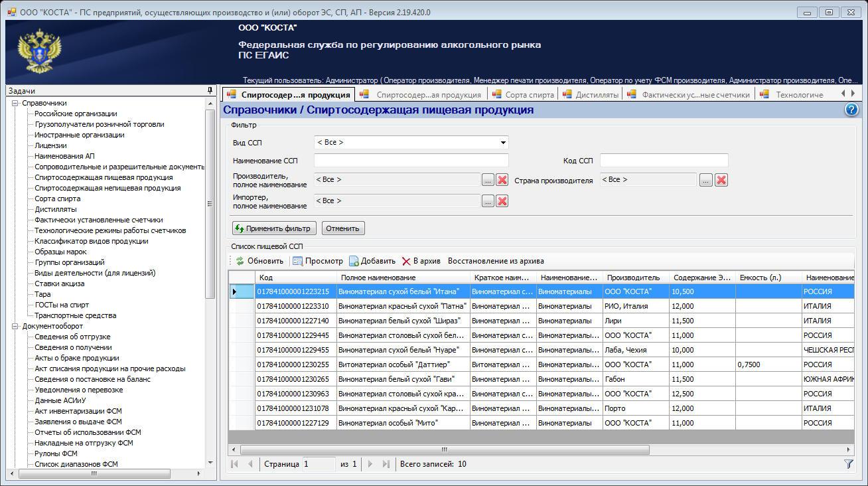Open Иностранные организации in tree
The height and width of the screenshot is (486, 868).
tap(80, 135)
